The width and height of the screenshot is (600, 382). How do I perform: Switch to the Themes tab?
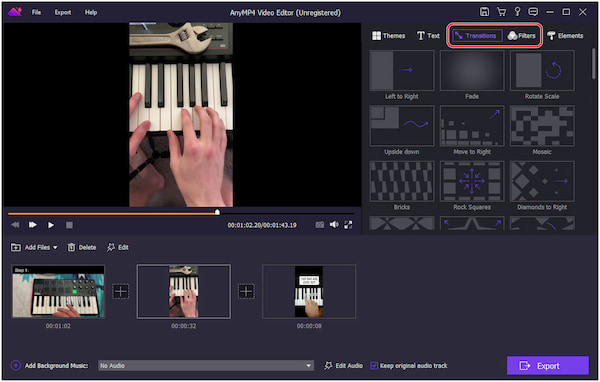[x=388, y=36]
